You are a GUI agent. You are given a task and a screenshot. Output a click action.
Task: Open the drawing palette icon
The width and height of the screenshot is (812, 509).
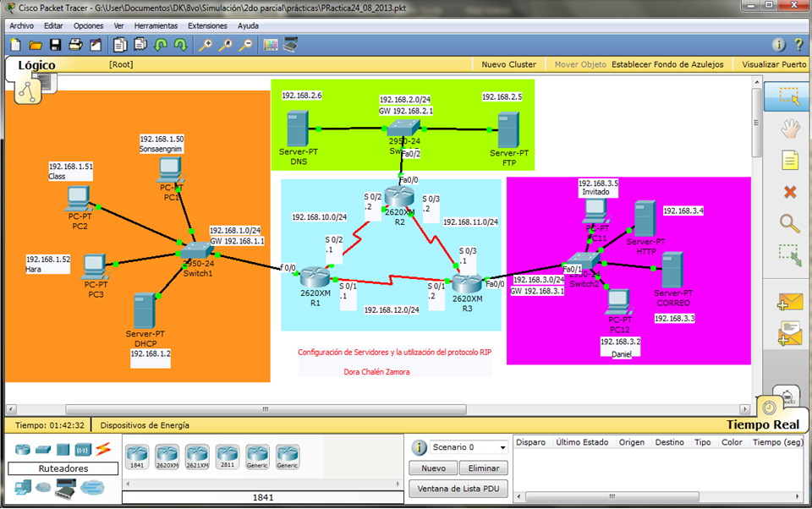point(271,45)
